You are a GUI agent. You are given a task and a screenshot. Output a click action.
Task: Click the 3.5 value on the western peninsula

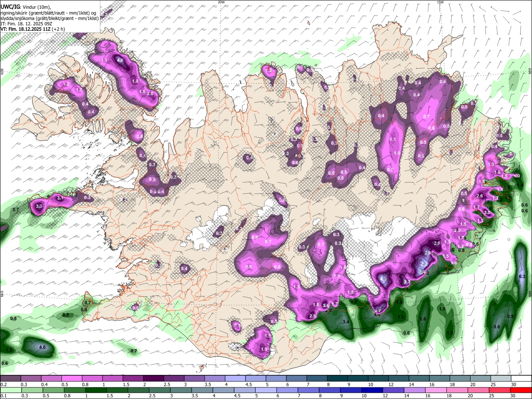tap(39, 206)
